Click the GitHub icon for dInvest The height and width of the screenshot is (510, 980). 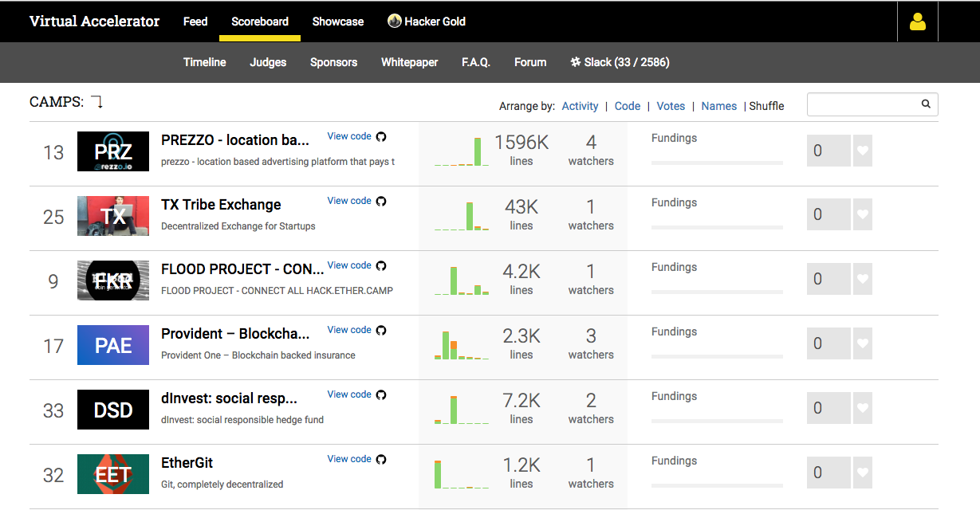[381, 394]
